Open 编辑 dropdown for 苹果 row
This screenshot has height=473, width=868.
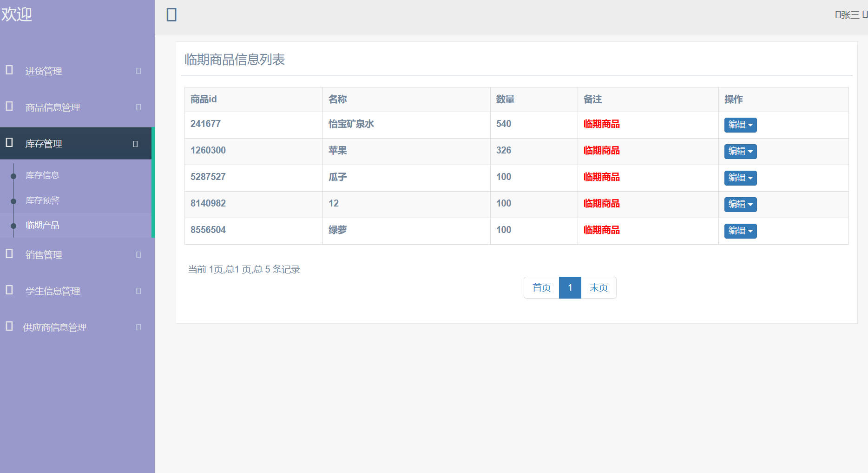(x=740, y=151)
